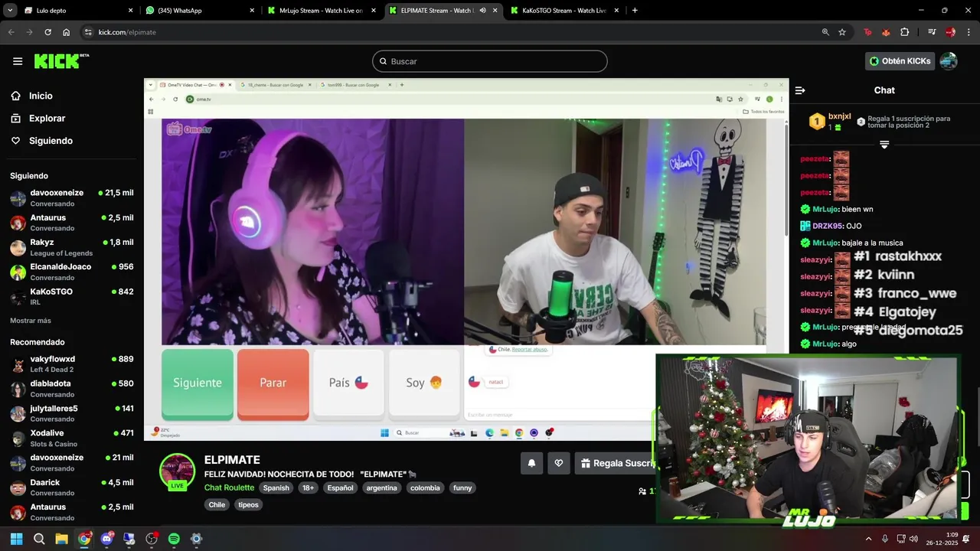
Task: Click the browser back arrow
Action: point(11,32)
